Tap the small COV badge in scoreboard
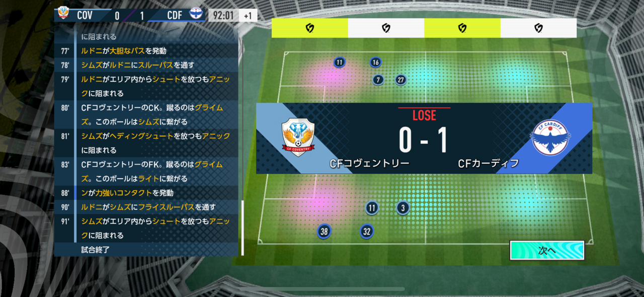The image size is (644, 297). 63,14
